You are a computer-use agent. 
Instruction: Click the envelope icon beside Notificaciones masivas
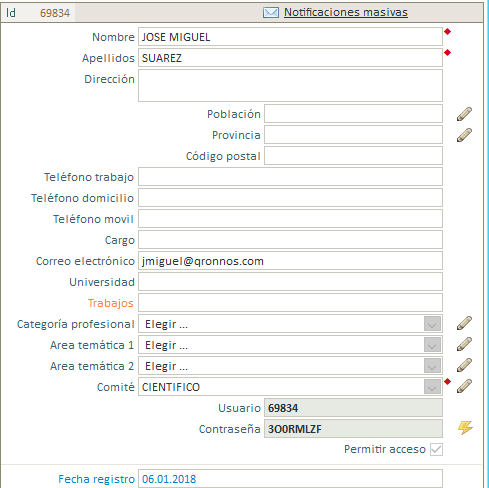tap(271, 13)
